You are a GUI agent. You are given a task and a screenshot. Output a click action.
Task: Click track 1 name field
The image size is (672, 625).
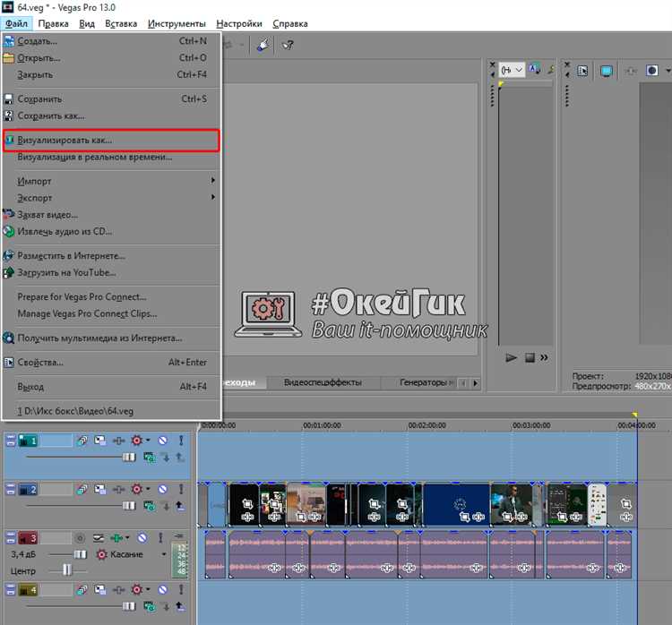coord(56,441)
